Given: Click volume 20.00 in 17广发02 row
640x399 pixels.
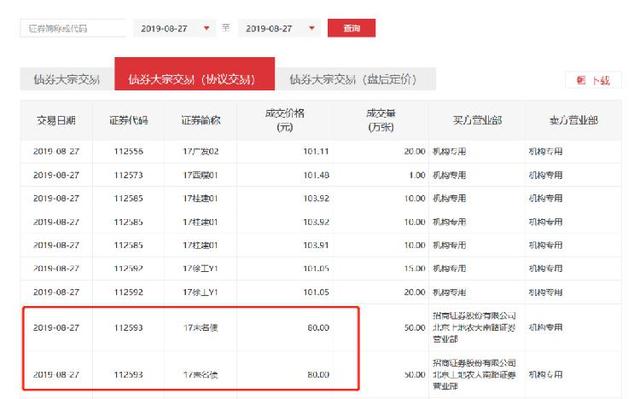Looking at the screenshot, I should (415, 151).
